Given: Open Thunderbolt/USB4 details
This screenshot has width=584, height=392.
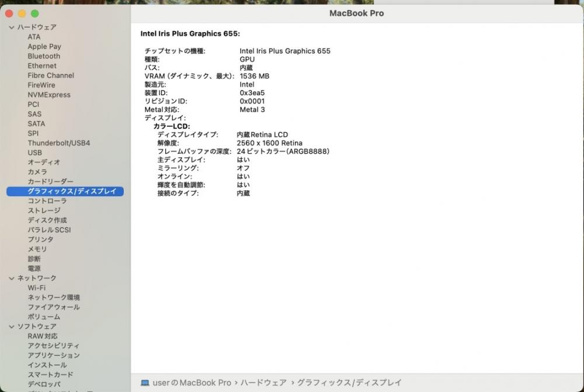Looking at the screenshot, I should [59, 143].
